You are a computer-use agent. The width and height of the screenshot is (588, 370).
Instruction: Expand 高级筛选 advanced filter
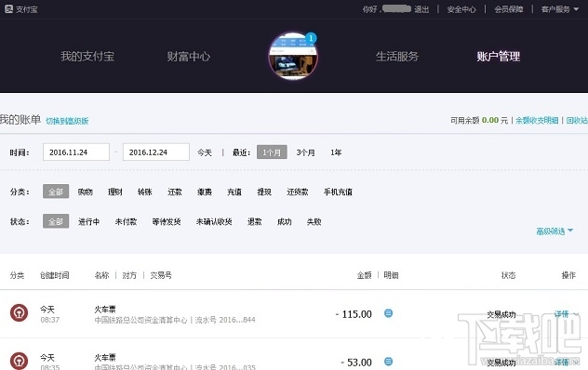coord(555,231)
